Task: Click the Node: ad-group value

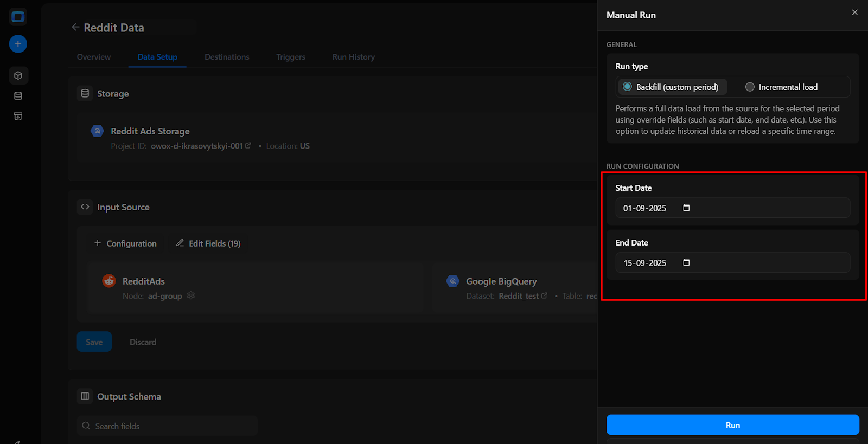Action: tap(165, 296)
